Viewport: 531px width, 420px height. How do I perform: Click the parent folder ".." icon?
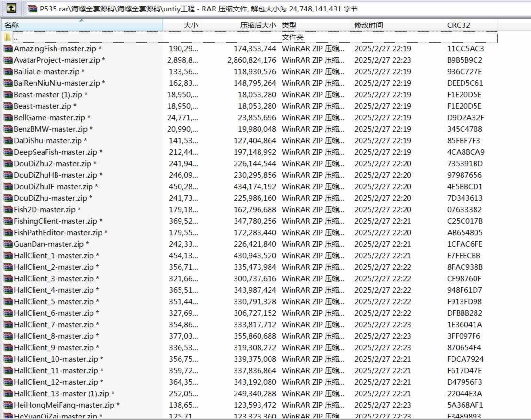[8, 37]
